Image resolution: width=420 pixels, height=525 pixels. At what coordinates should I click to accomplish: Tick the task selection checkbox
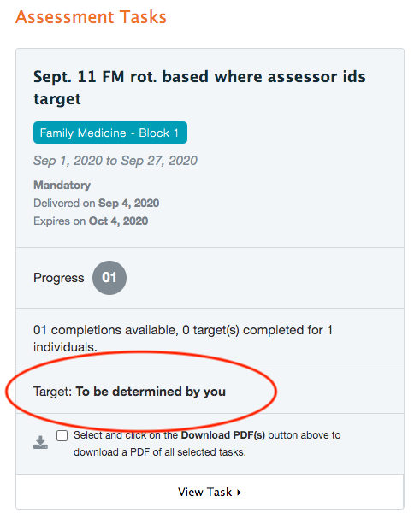pos(62,435)
